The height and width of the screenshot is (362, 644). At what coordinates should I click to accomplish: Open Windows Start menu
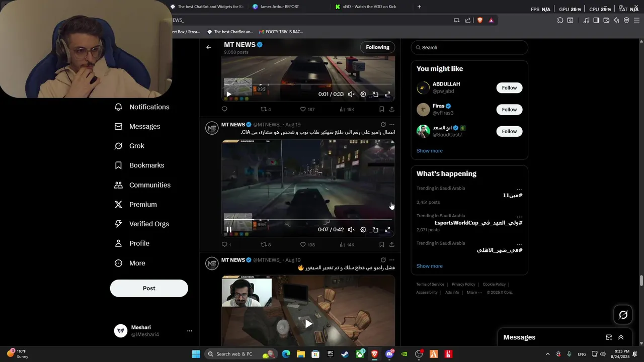point(196,354)
